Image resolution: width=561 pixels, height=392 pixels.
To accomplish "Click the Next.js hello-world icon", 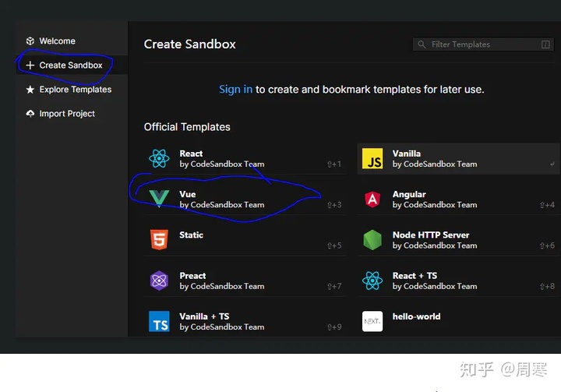I will [x=372, y=322].
